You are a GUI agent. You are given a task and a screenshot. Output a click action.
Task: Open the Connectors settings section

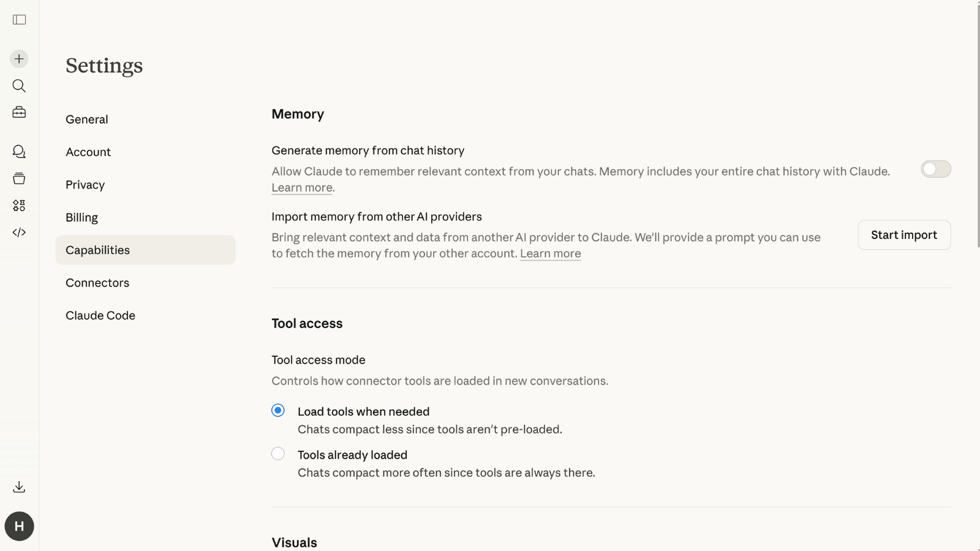point(97,283)
